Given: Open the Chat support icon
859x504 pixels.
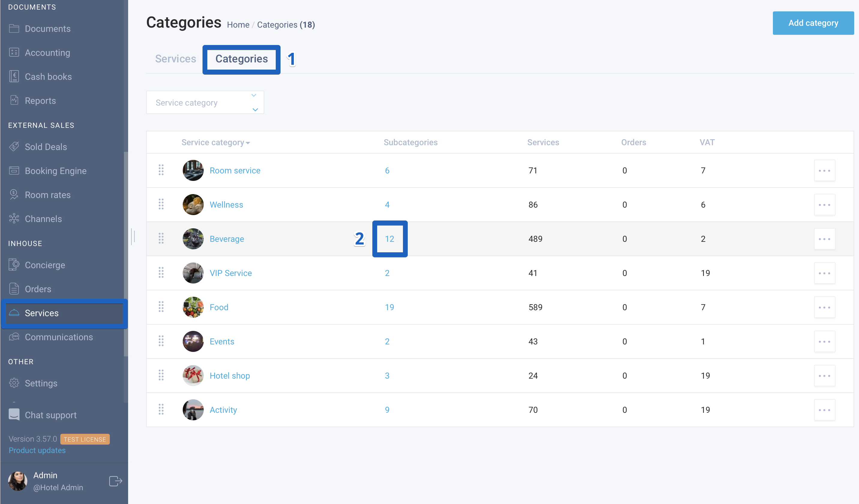Looking at the screenshot, I should pyautogui.click(x=14, y=414).
